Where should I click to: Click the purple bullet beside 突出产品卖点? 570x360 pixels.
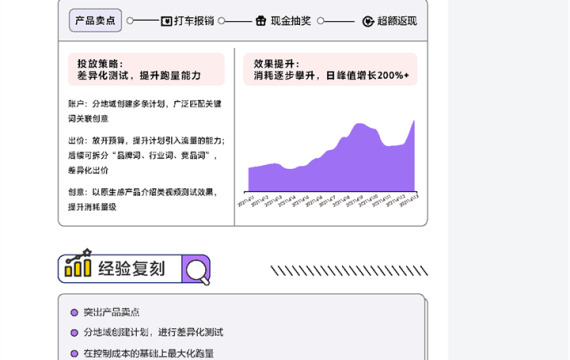coord(74,312)
